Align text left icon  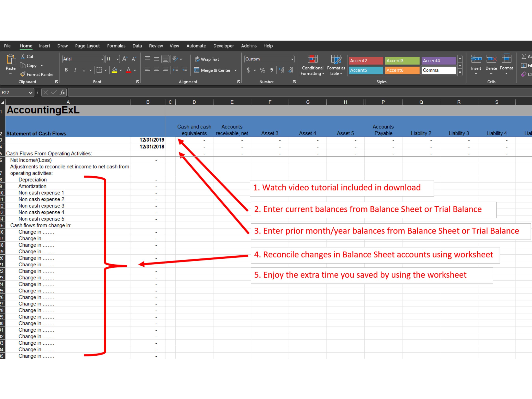coord(147,70)
